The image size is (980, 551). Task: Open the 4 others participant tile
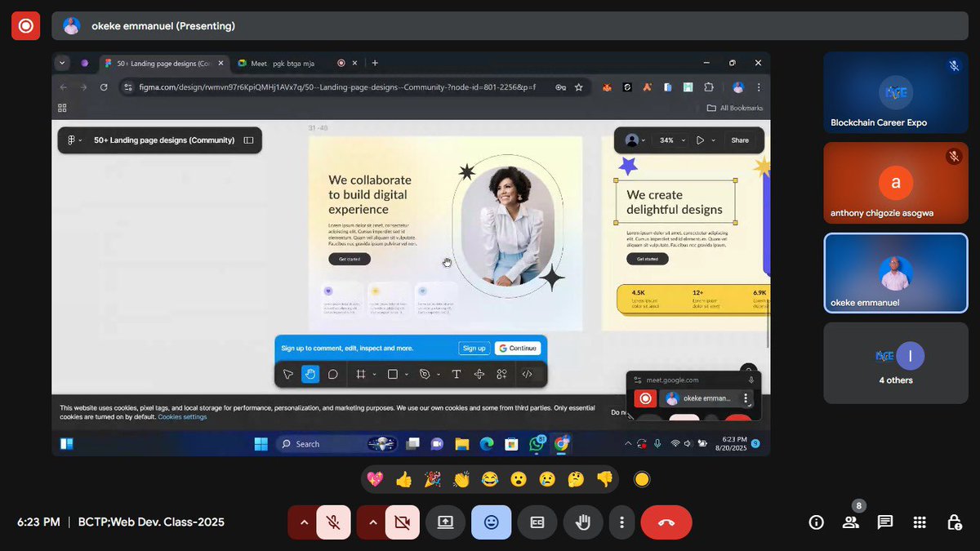pyautogui.click(x=896, y=363)
